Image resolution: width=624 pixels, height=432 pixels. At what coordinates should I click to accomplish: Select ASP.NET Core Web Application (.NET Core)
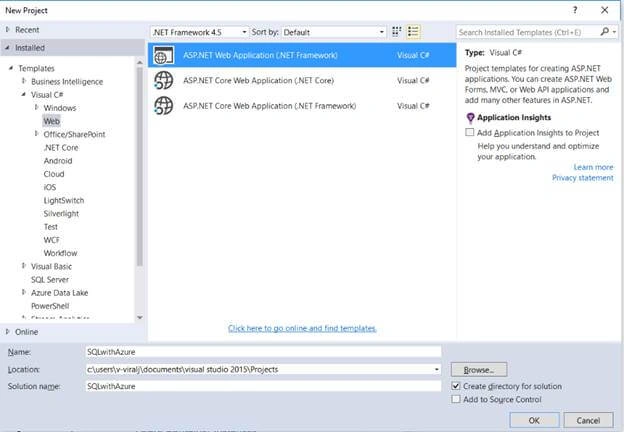pos(302,80)
